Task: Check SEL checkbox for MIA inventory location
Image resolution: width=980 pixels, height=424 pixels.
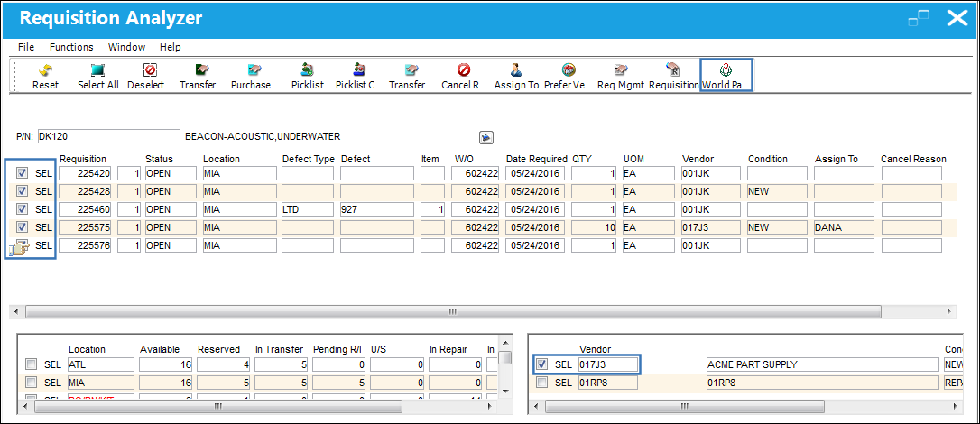Action: click(x=31, y=383)
